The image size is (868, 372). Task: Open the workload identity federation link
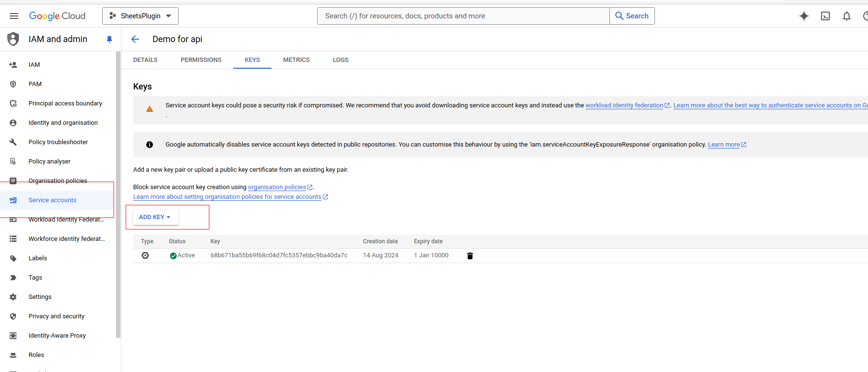click(624, 105)
